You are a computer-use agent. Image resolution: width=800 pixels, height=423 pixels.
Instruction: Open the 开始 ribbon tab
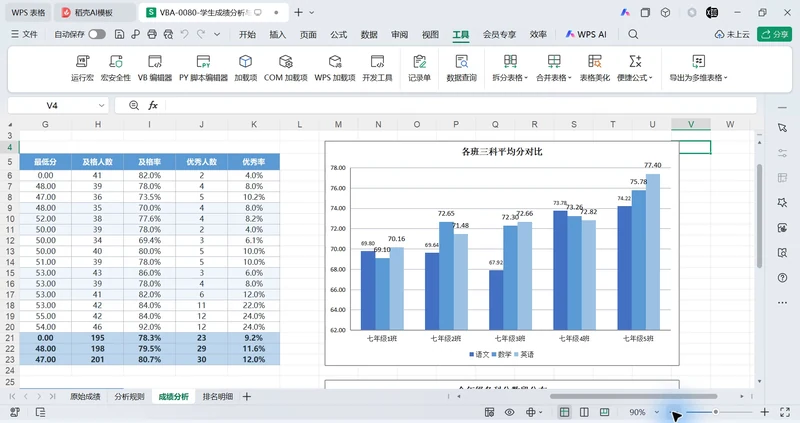(x=247, y=34)
